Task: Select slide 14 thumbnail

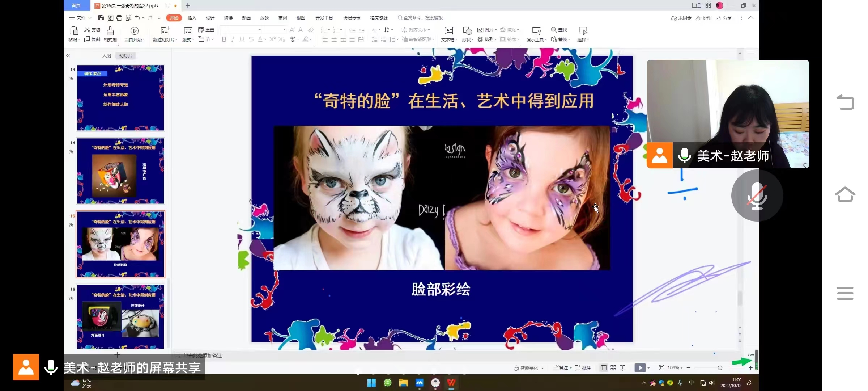Action: click(120, 171)
